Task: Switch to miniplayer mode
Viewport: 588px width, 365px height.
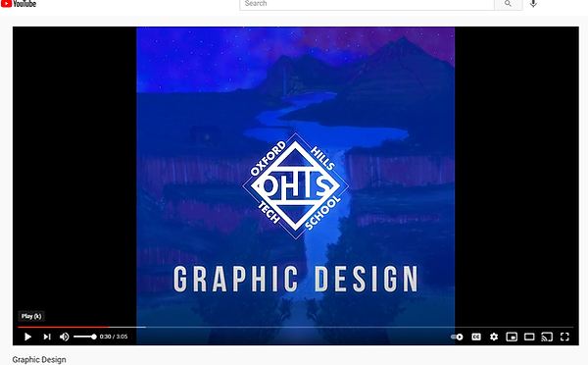Action: [x=512, y=337]
